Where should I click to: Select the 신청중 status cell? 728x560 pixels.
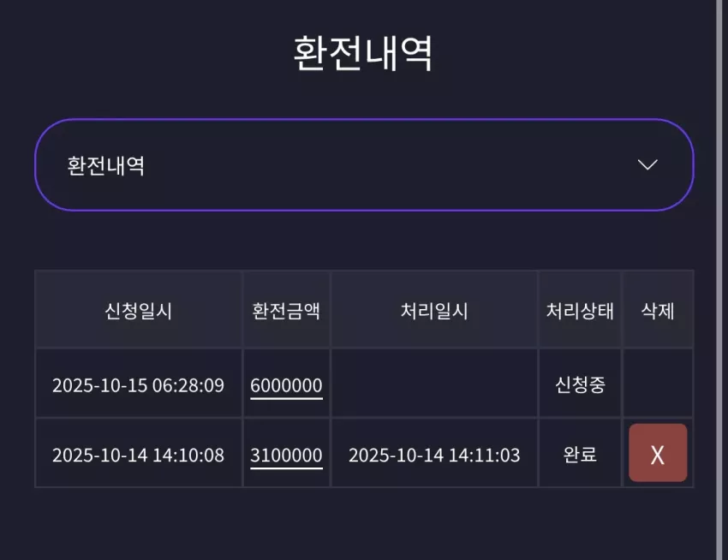580,384
